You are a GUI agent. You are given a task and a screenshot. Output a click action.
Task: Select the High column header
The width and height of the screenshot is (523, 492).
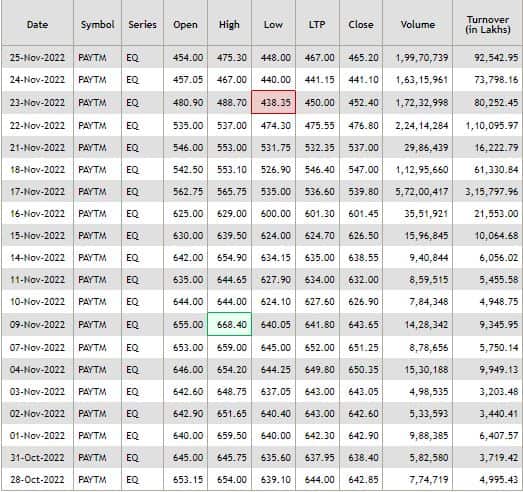[229, 24]
